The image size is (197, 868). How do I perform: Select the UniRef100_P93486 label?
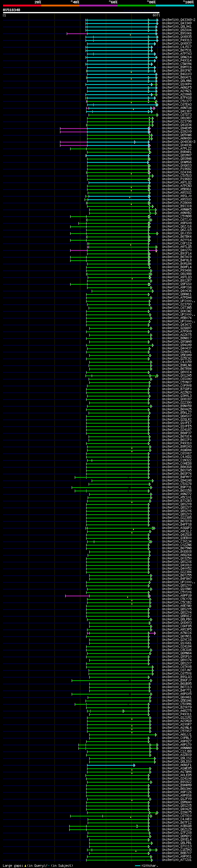click(176, 270)
